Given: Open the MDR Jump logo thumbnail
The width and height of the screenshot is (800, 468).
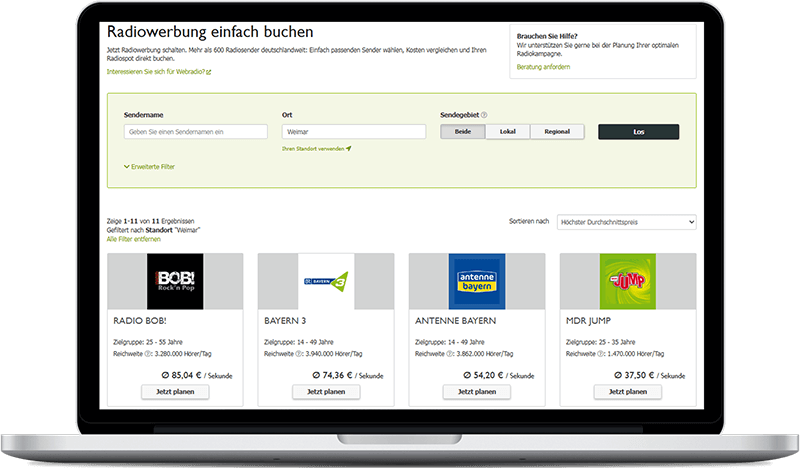Looking at the screenshot, I should point(628,281).
